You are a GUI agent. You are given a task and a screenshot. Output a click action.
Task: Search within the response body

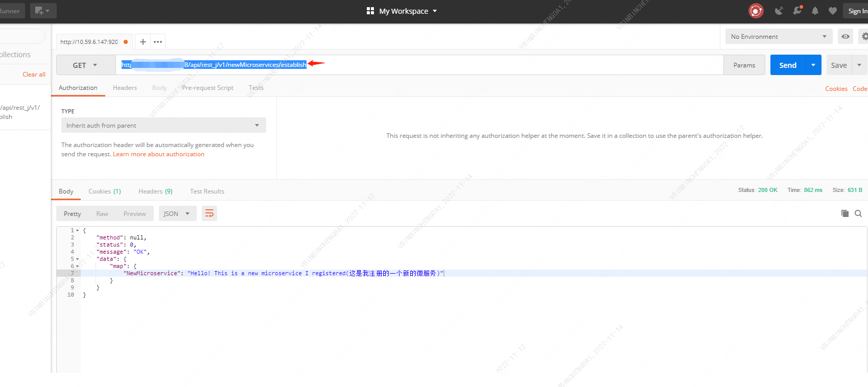(858, 213)
